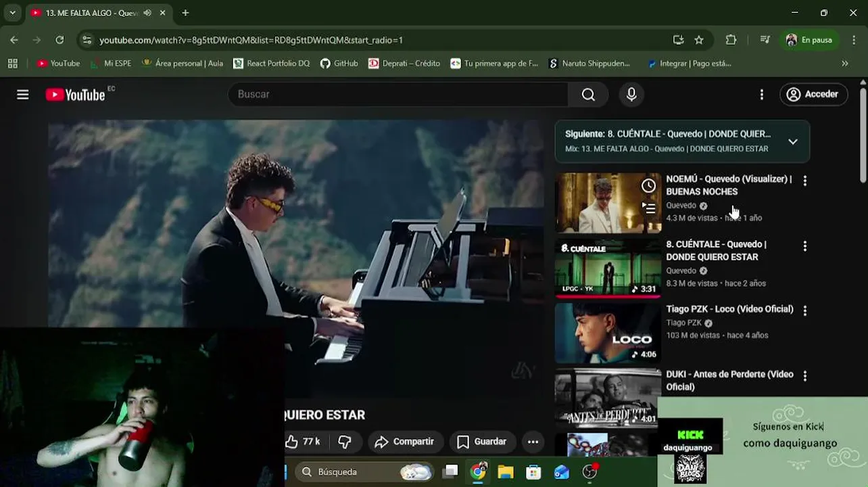Open Chrome extensions puzzle icon
868x487 pixels.
pyautogui.click(x=731, y=40)
